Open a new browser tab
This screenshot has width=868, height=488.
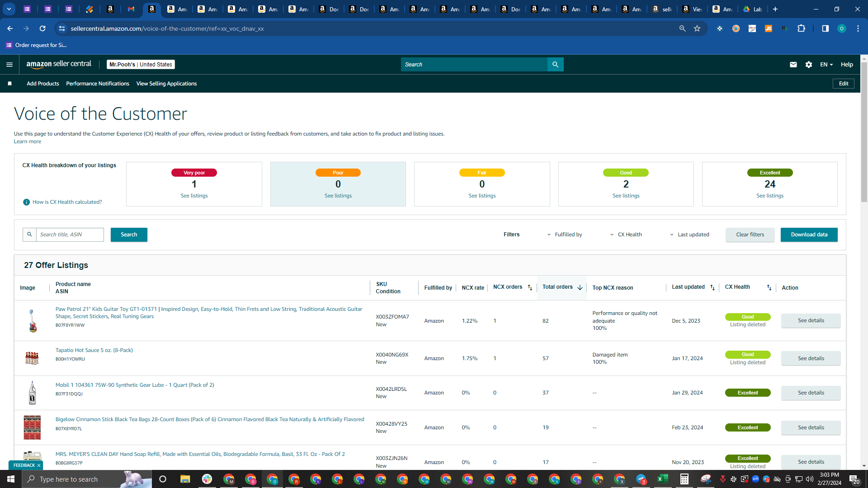pos(775,9)
